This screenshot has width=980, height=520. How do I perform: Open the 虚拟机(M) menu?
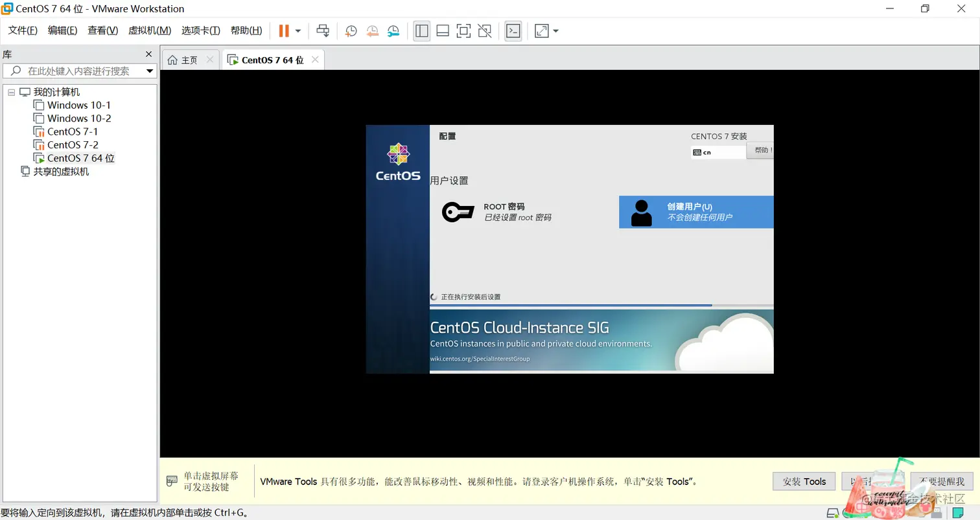[x=150, y=30]
